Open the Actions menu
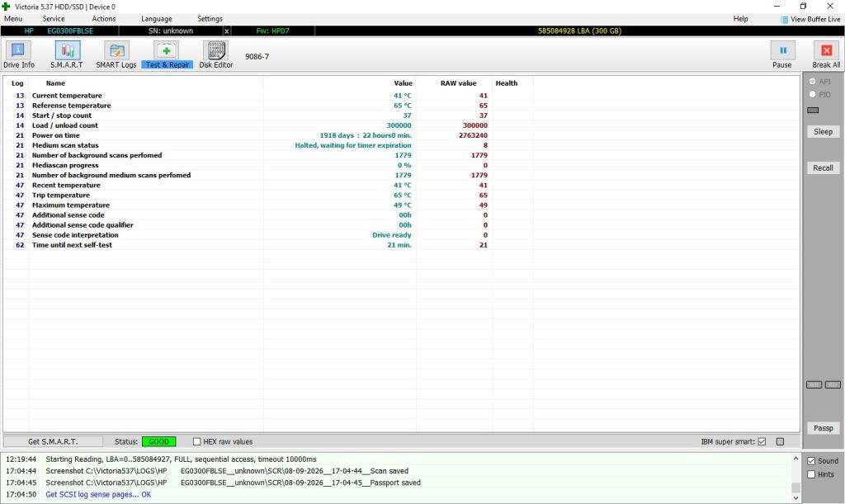 click(103, 19)
